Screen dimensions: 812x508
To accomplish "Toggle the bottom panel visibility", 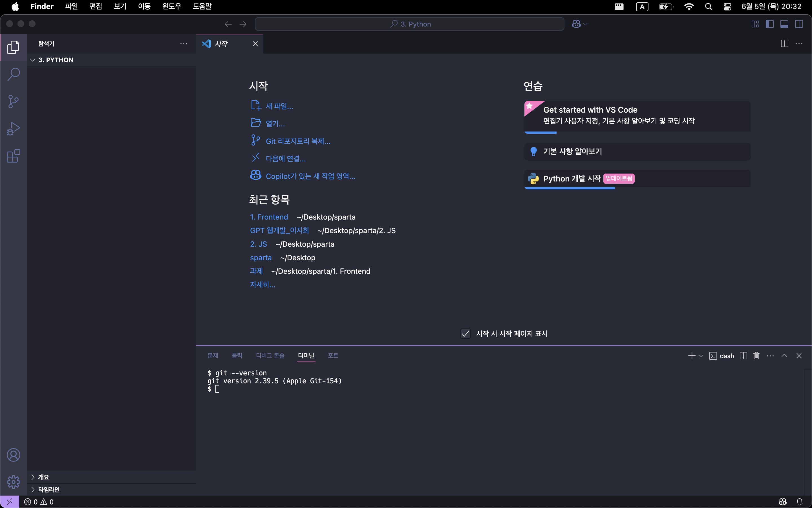I will click(x=784, y=24).
